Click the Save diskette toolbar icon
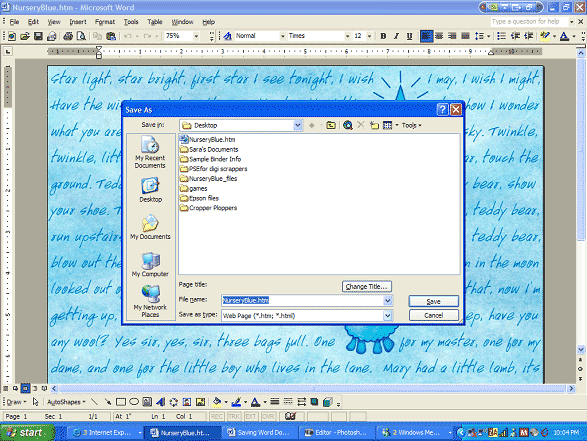The width and height of the screenshot is (587, 441). pos(38,36)
